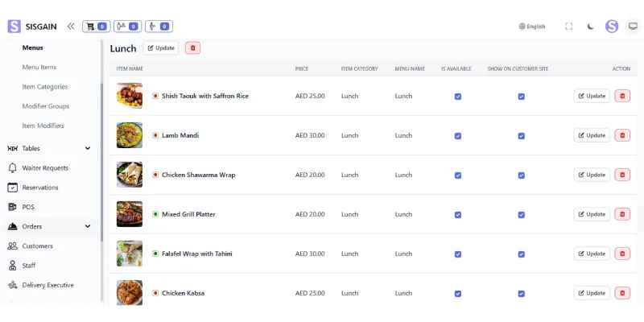Open the Chicken Kabsa food thumbnail
The width and height of the screenshot is (644, 322).
pyautogui.click(x=130, y=292)
